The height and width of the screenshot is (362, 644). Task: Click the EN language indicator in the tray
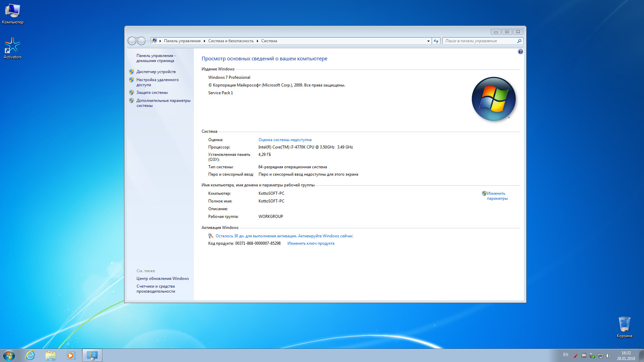[x=566, y=355]
